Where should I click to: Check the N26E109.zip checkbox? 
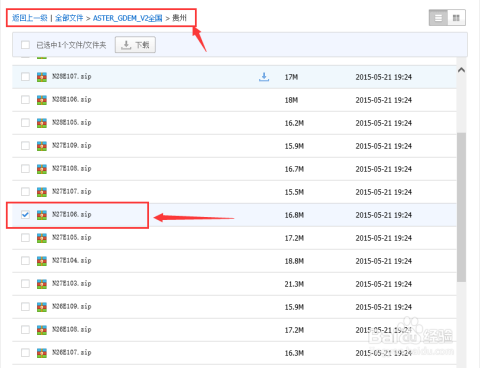tap(25, 307)
